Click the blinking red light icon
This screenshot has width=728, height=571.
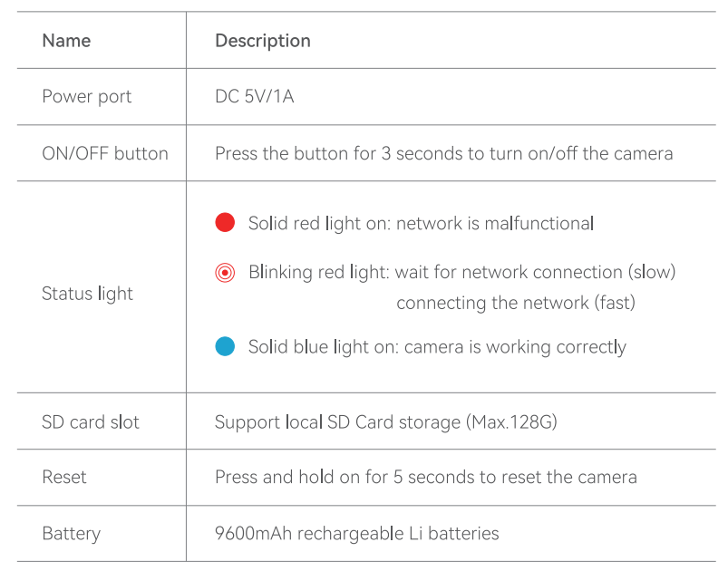click(225, 273)
